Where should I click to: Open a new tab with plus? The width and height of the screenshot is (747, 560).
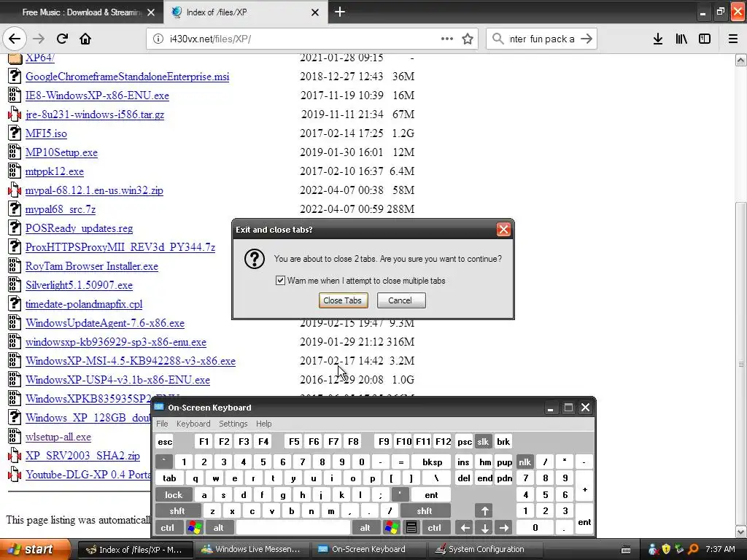pyautogui.click(x=340, y=12)
